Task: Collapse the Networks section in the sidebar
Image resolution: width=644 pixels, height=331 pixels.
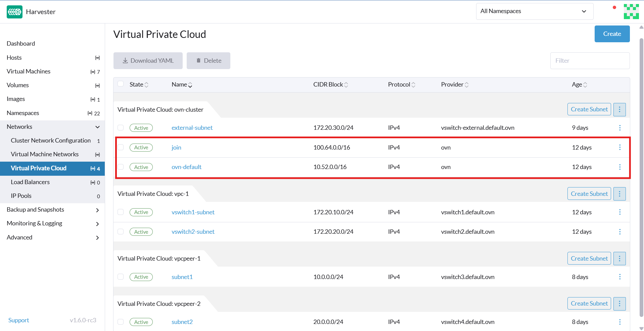Action: [x=97, y=127]
